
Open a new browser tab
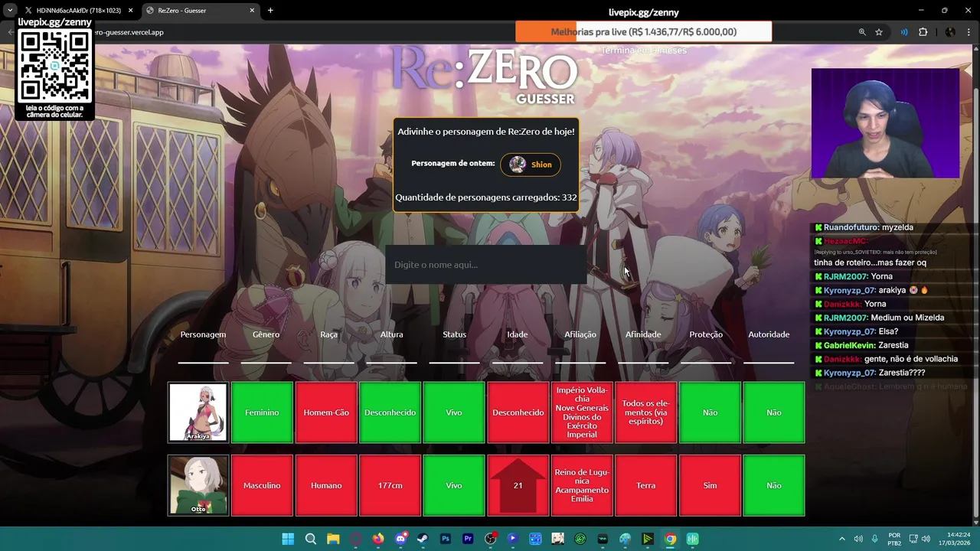[x=270, y=11]
